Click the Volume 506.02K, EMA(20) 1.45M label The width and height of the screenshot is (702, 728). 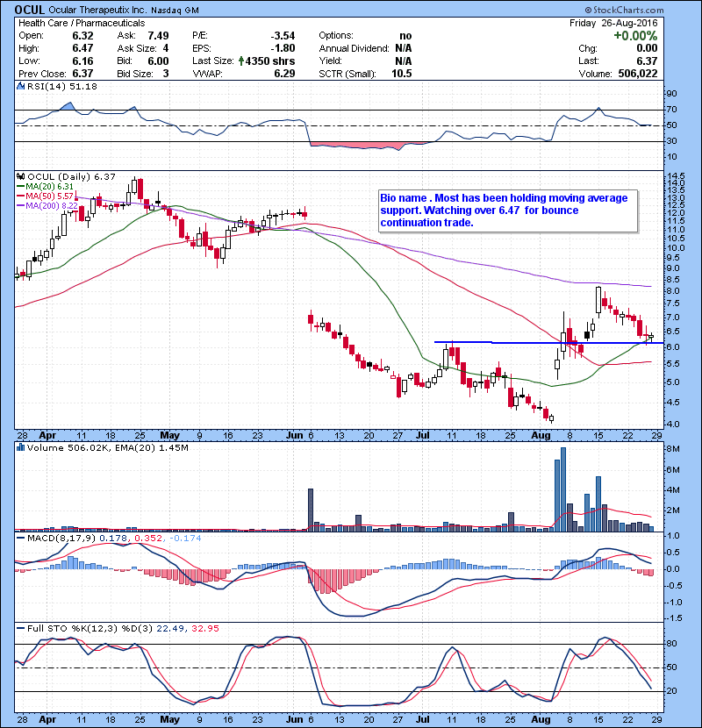pos(108,447)
